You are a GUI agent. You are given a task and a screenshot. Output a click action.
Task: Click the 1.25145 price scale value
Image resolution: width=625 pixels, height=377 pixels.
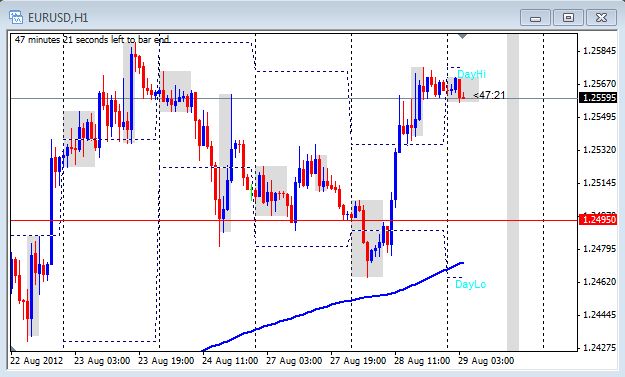[x=599, y=183]
